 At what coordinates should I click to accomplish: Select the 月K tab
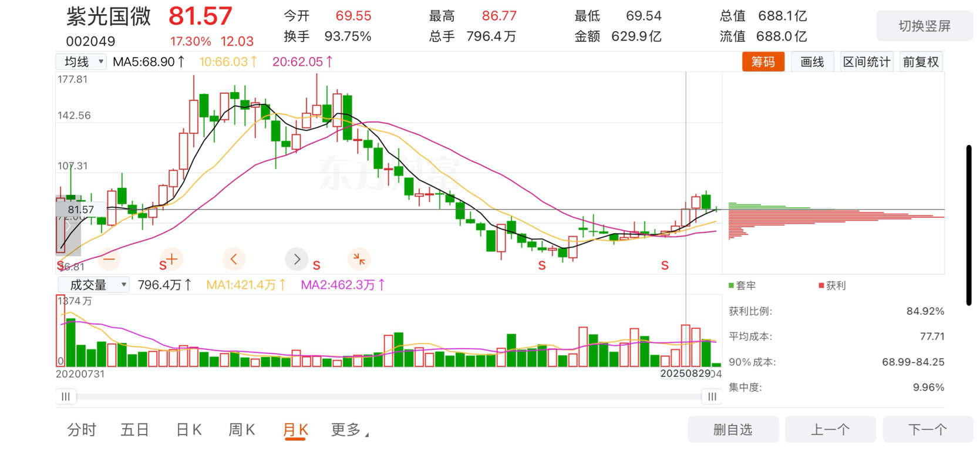pyautogui.click(x=295, y=430)
